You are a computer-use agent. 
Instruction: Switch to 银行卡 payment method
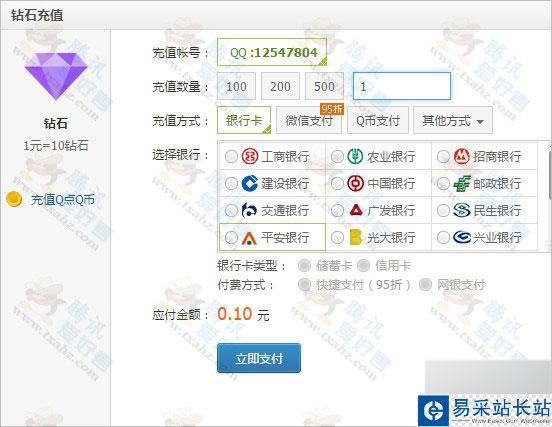(x=244, y=120)
